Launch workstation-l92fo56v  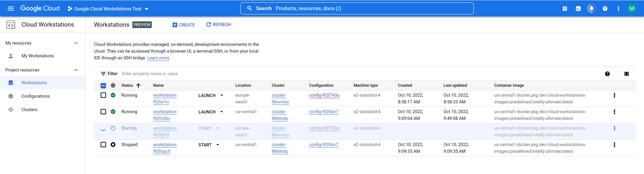click(207, 112)
